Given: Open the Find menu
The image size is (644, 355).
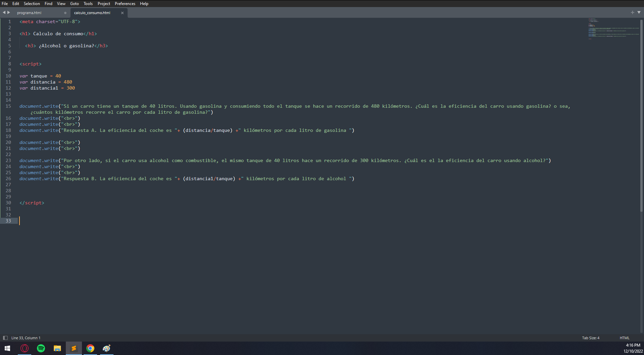Looking at the screenshot, I should pyautogui.click(x=48, y=4).
